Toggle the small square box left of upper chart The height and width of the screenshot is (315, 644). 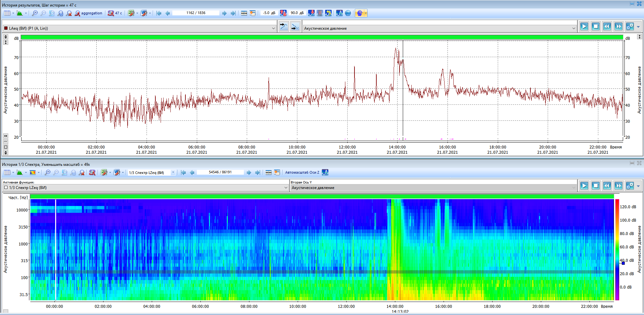coord(6,147)
